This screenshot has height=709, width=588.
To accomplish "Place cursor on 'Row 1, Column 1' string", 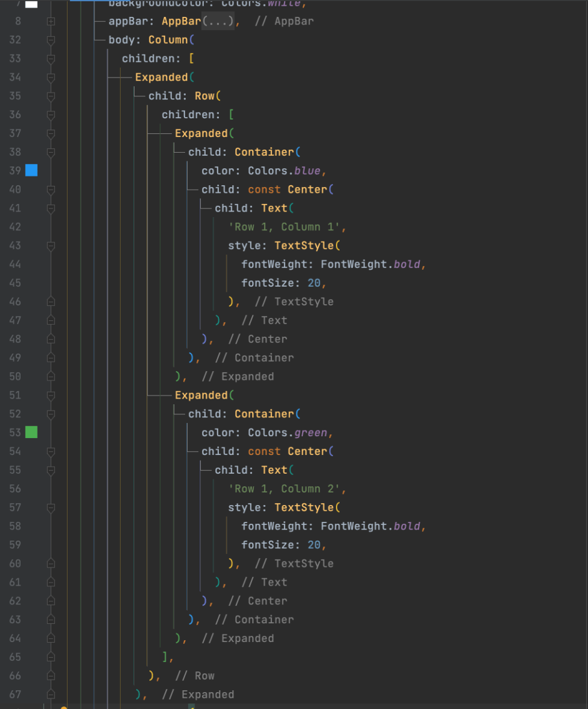I will [285, 227].
